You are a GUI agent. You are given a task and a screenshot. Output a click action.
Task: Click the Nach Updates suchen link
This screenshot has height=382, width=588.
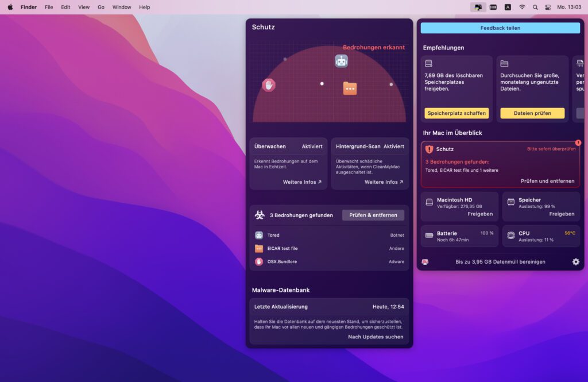pyautogui.click(x=375, y=337)
